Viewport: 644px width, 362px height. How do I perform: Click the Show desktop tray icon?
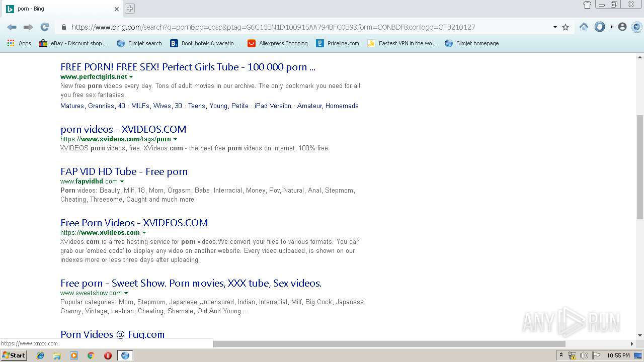638,355
